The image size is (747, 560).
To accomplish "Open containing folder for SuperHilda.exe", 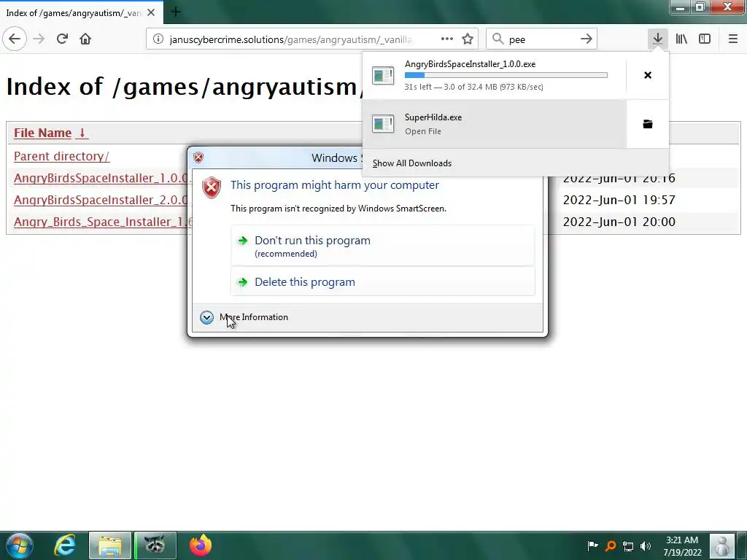I will point(648,124).
